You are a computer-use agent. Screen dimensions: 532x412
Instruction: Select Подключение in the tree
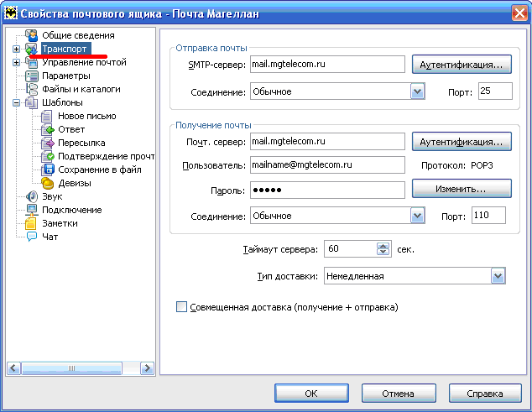(x=72, y=210)
